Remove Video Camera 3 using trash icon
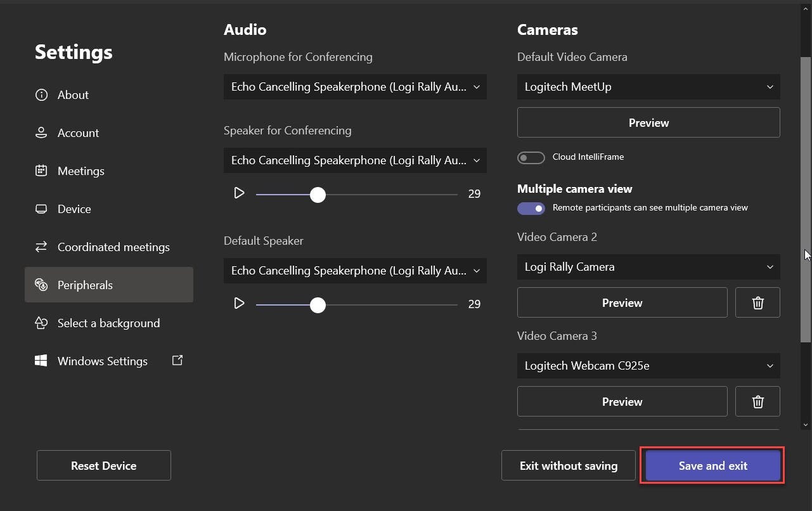Viewport: 812px width, 511px height. click(757, 402)
